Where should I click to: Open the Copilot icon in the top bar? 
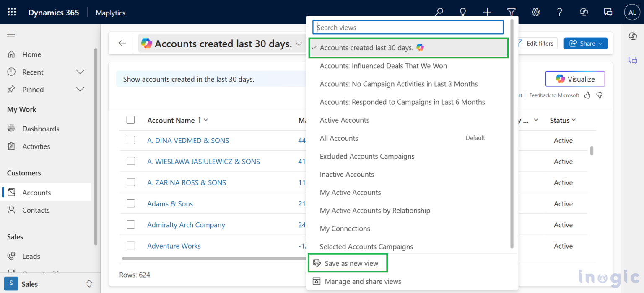[584, 12]
